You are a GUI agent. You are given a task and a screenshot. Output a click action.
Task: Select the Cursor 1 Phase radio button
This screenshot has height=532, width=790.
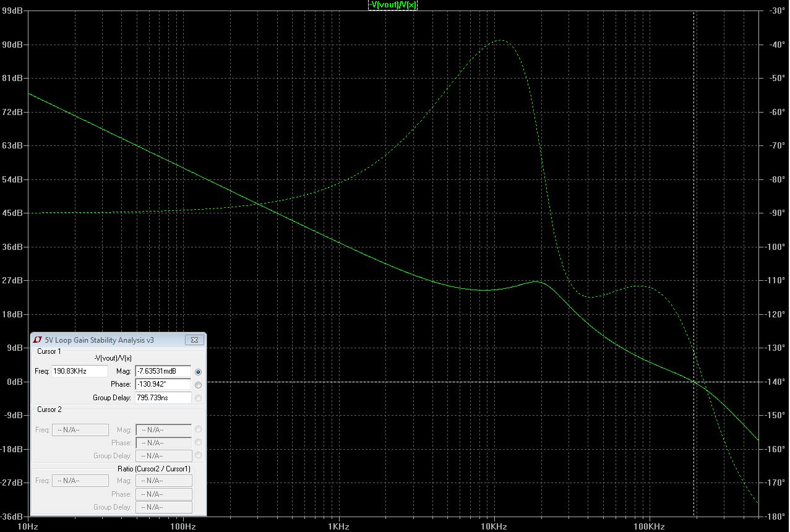pyautogui.click(x=198, y=385)
